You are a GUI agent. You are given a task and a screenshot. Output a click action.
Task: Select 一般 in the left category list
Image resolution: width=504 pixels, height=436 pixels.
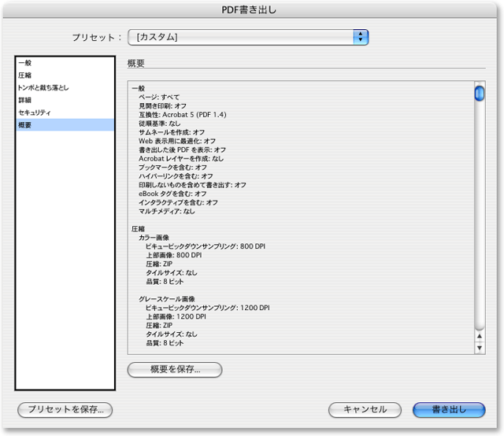(27, 62)
